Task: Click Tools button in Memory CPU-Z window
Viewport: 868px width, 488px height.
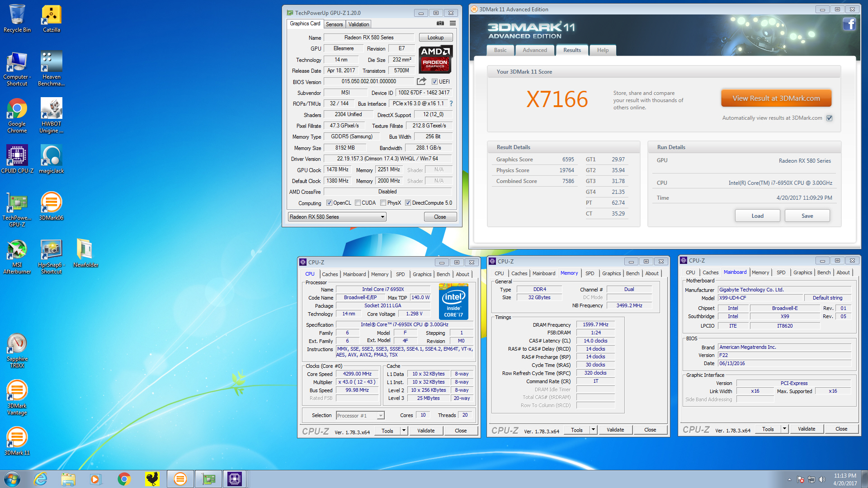Action: [x=576, y=430]
